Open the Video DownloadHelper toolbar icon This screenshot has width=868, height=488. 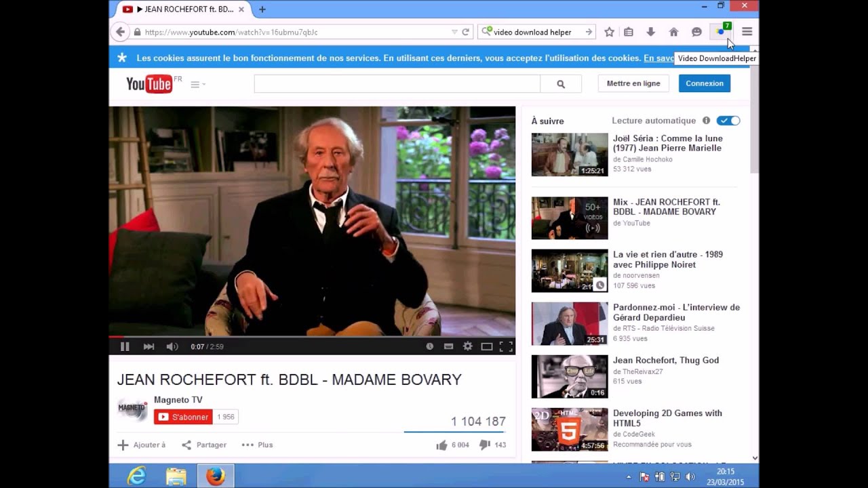[721, 31]
